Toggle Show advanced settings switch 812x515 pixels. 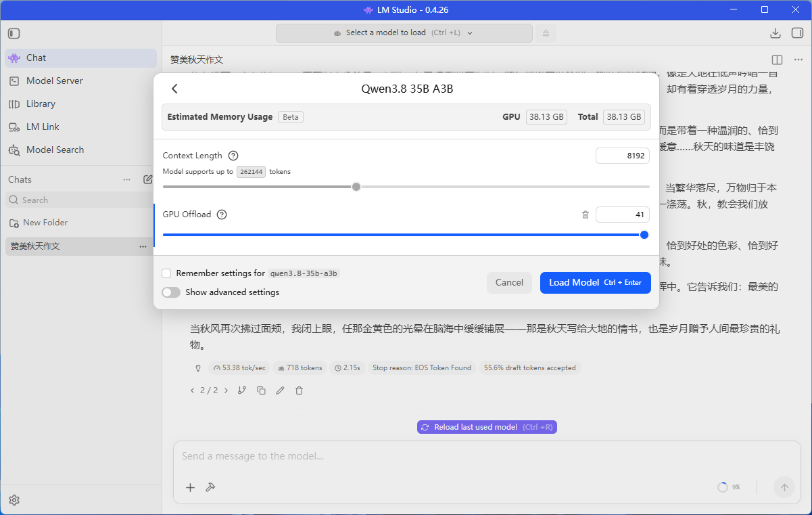pyautogui.click(x=171, y=292)
